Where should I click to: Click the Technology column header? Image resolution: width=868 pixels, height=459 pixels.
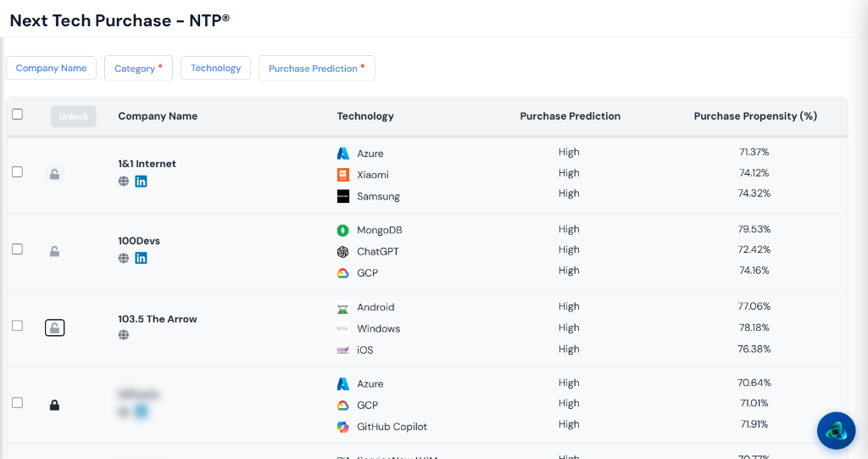pyautogui.click(x=365, y=116)
